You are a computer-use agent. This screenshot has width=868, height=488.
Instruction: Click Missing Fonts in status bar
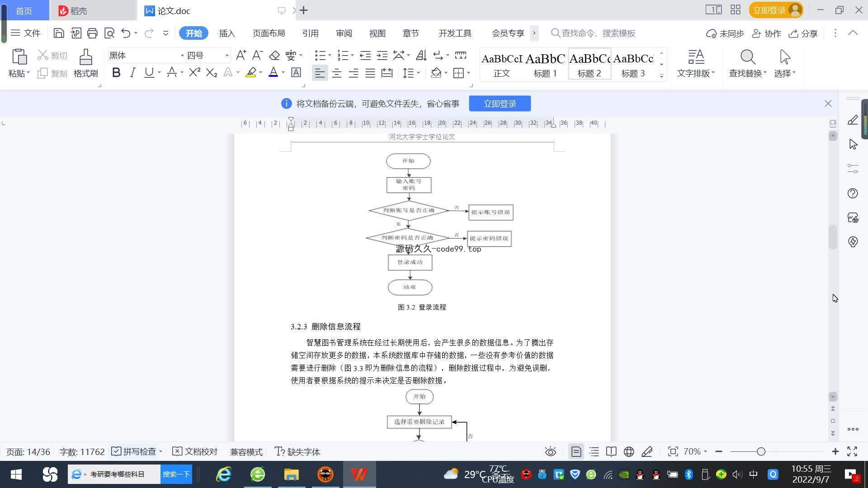point(297,451)
